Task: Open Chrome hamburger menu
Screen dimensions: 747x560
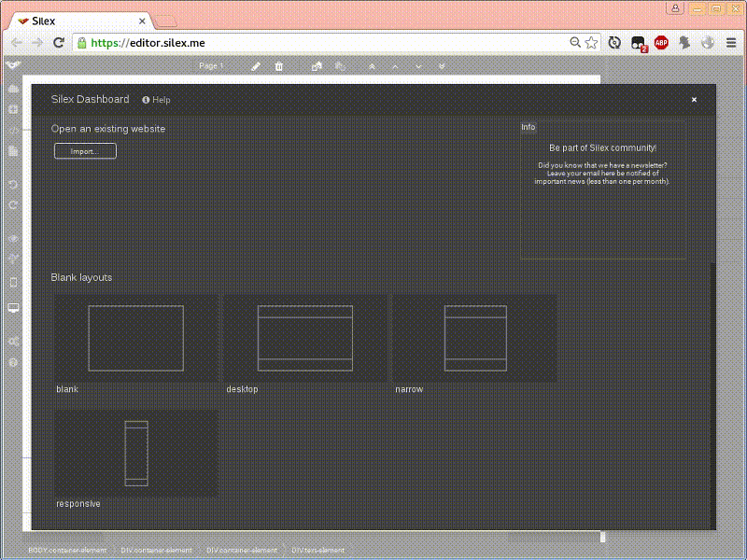Action: pos(731,43)
